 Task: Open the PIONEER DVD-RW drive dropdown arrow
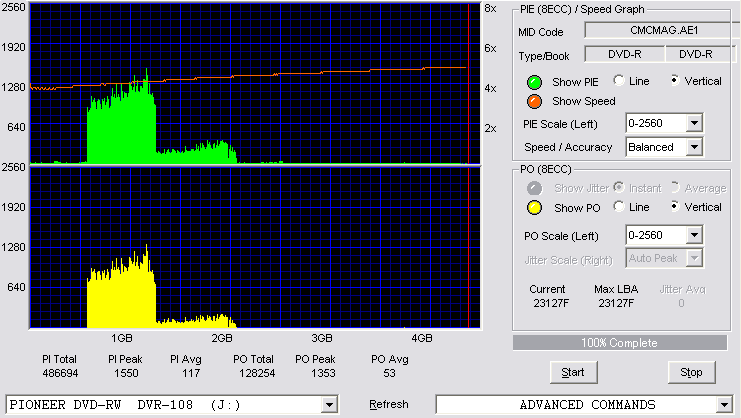click(329, 405)
